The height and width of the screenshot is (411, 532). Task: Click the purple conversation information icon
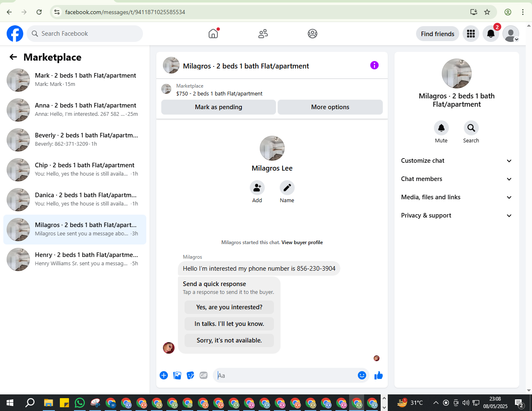[374, 65]
